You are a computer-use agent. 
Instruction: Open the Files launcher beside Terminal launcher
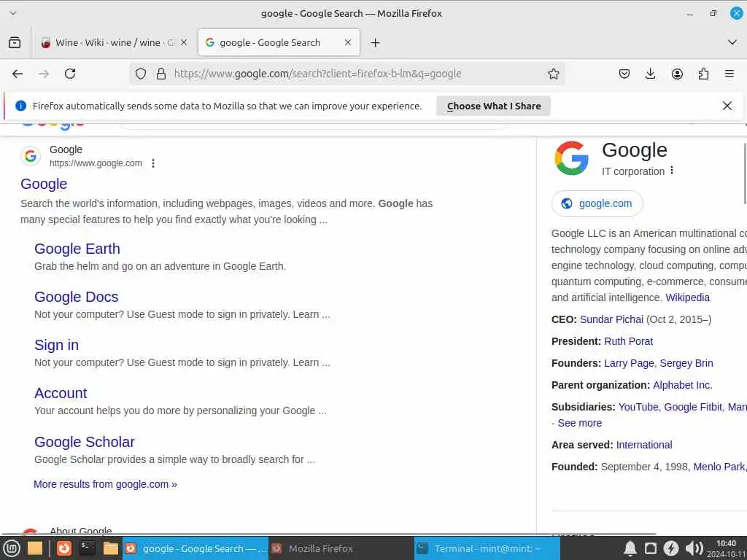click(111, 548)
